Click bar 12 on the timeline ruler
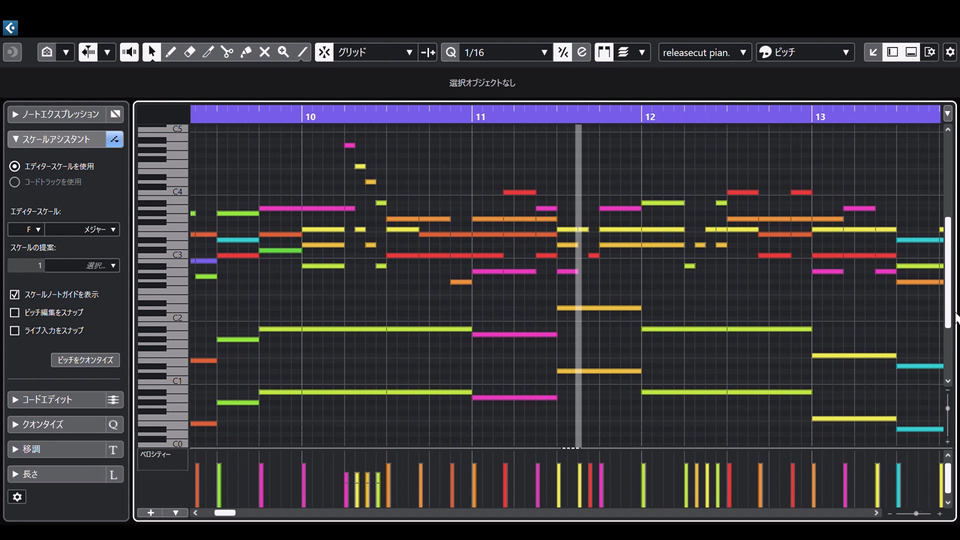Viewport: 960px width, 540px height. coord(650,117)
